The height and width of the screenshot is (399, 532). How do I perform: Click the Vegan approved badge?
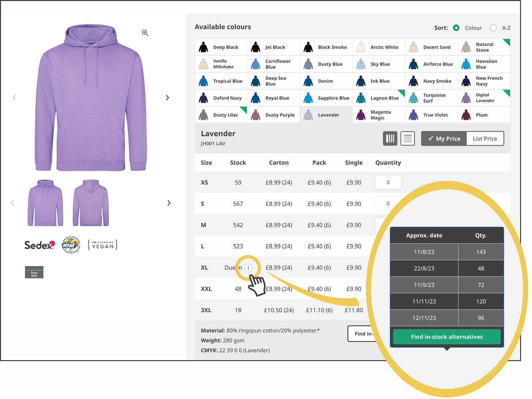point(102,245)
